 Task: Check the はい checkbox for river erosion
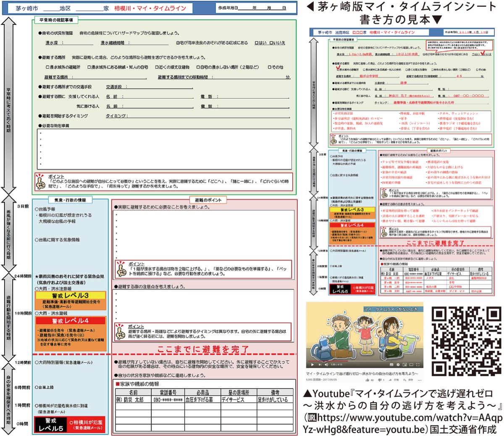click(256, 43)
